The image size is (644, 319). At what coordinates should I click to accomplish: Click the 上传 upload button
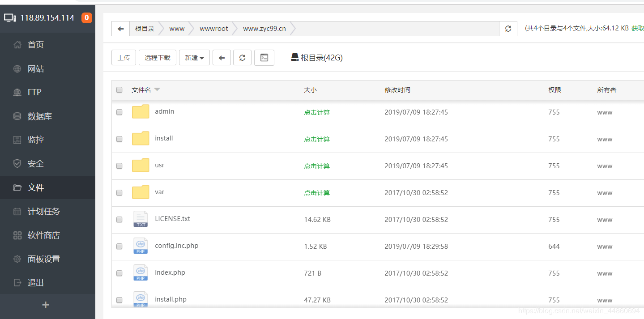point(124,58)
